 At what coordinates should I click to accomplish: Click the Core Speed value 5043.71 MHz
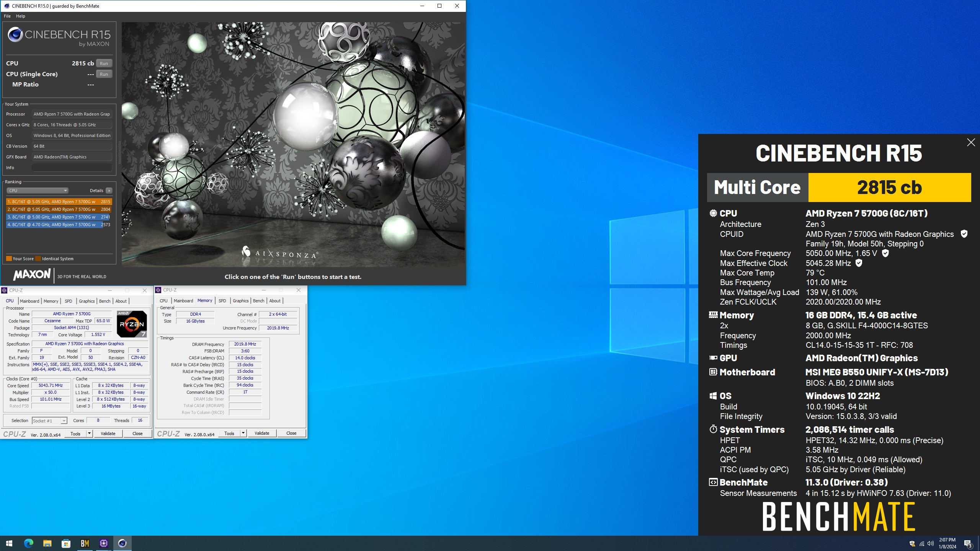coord(51,385)
